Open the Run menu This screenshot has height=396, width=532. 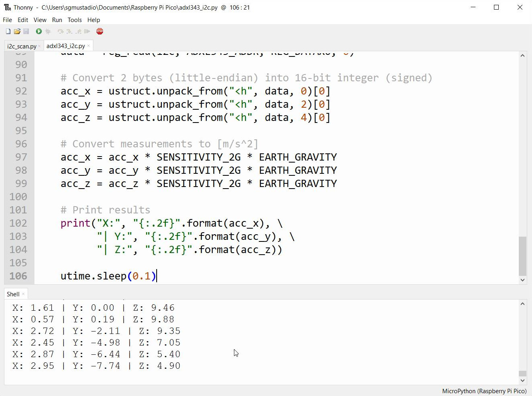point(57,20)
